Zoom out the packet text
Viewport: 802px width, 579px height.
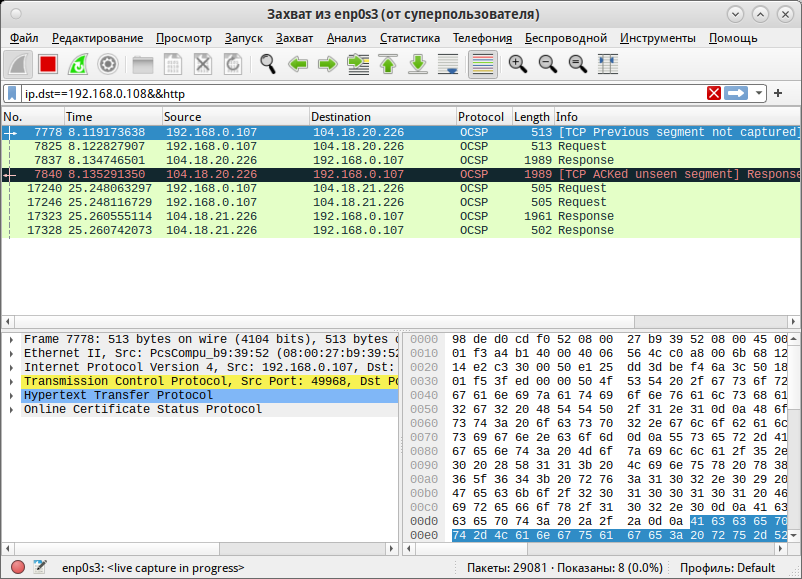coord(548,64)
